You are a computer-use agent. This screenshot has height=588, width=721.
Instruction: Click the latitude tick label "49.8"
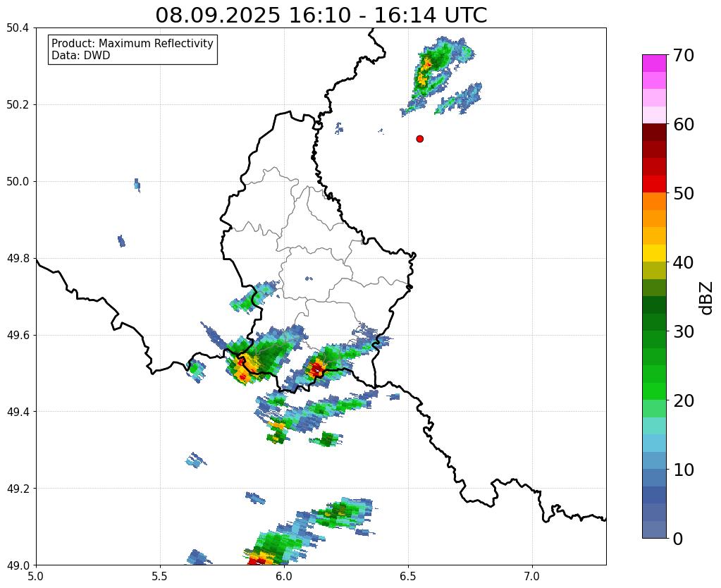pyautogui.click(x=18, y=259)
